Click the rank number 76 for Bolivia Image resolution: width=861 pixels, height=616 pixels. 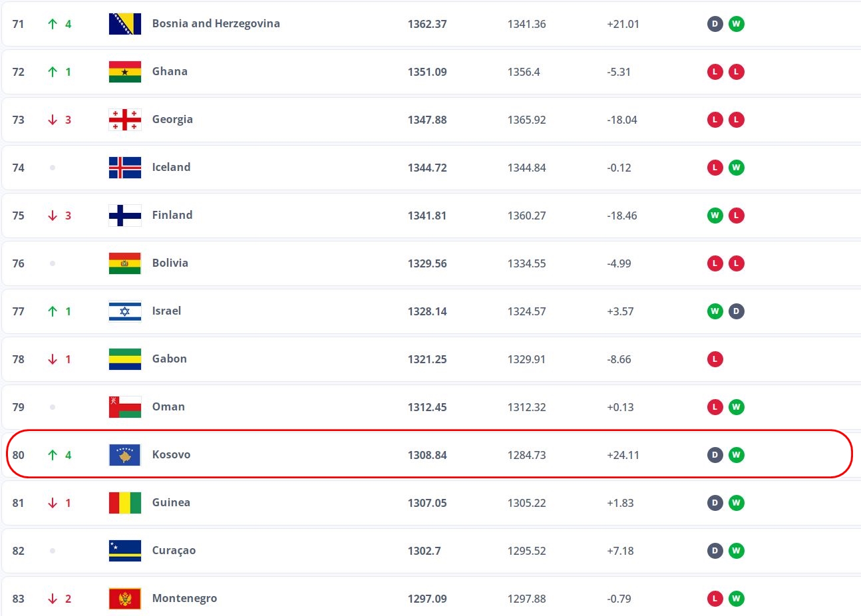[19, 263]
